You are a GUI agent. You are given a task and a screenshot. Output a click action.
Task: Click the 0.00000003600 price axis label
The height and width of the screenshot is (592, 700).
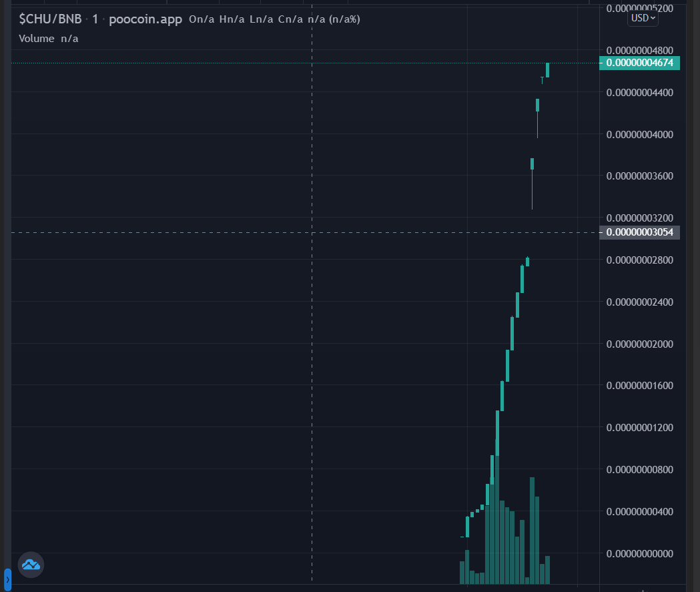point(639,176)
